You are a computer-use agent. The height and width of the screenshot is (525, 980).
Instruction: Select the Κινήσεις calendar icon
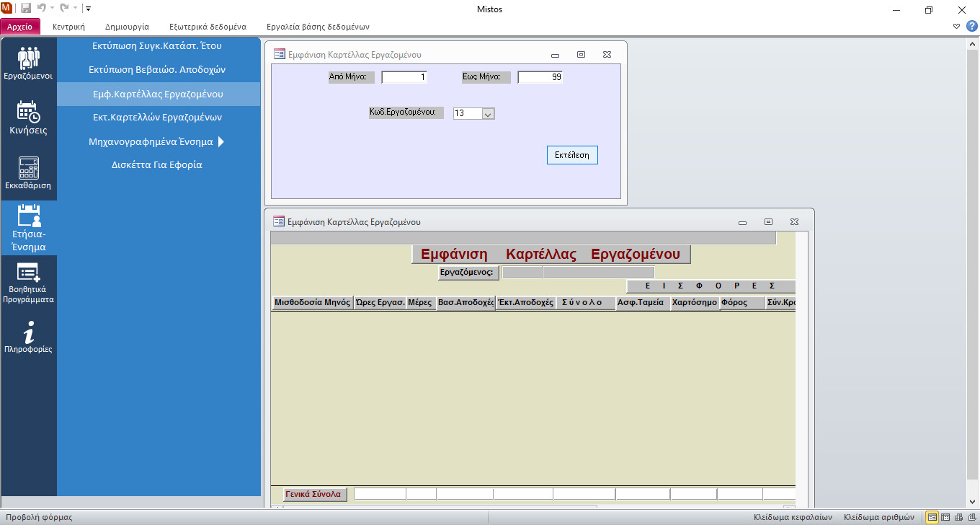click(28, 118)
